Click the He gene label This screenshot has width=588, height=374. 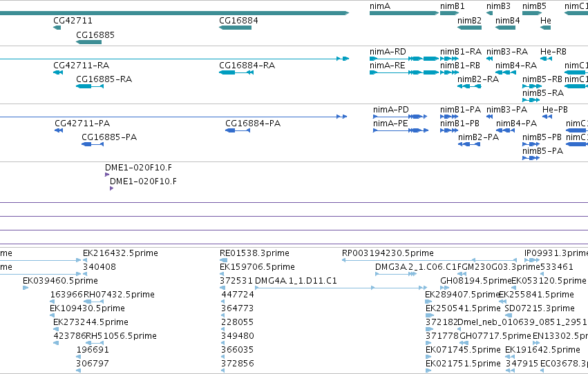pyautogui.click(x=546, y=21)
